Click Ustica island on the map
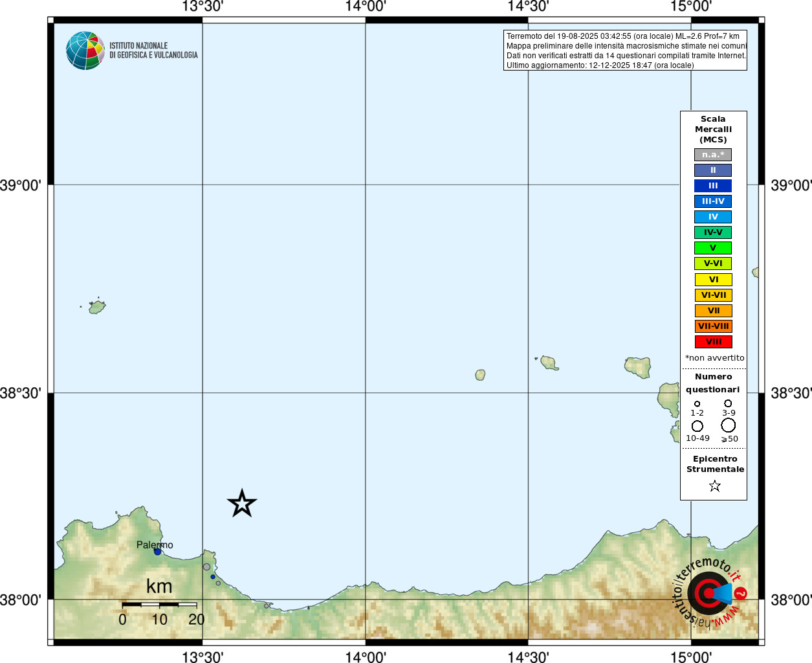 [x=97, y=306]
